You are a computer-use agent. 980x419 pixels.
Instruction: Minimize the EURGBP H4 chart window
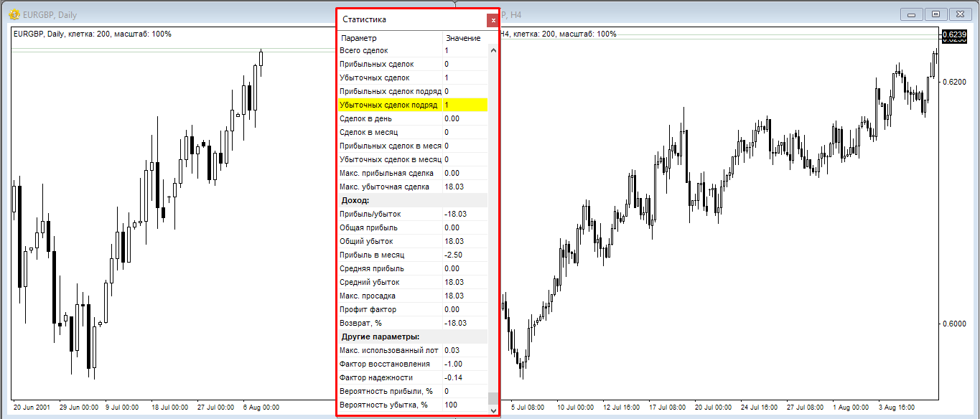click(x=913, y=14)
